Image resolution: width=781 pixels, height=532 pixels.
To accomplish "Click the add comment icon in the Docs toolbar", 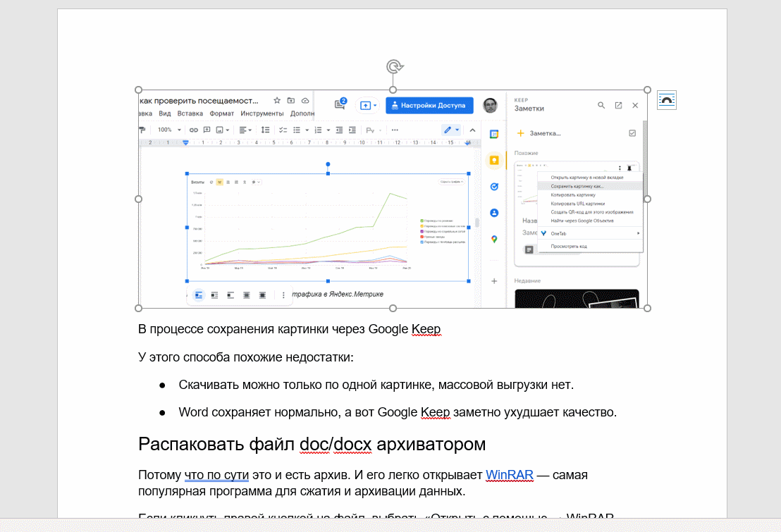I will coord(207,130).
